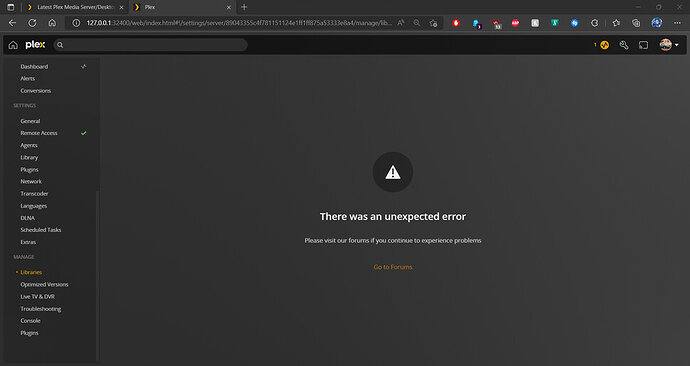Open Dashboard in the sidebar
Image resolution: width=690 pixels, height=366 pixels.
[34, 66]
